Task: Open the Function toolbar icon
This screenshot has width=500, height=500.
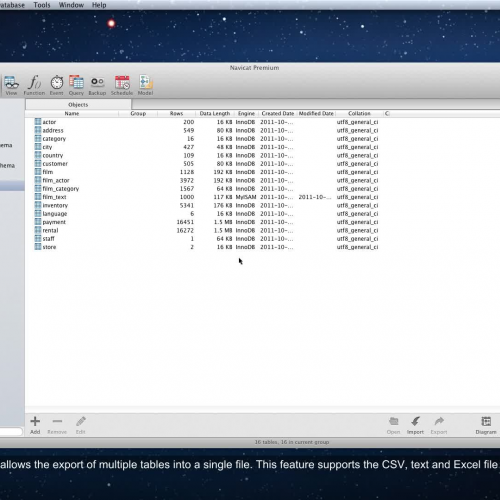Action: 34,85
